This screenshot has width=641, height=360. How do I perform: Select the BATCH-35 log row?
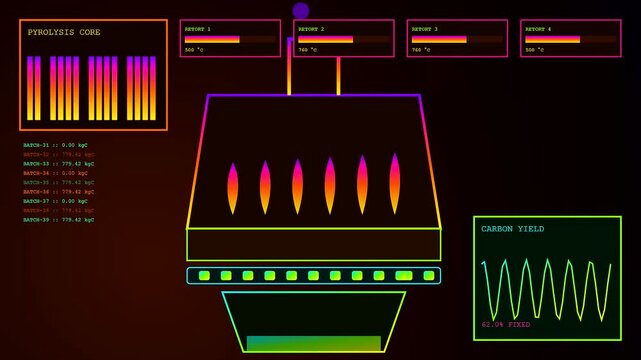58,183
